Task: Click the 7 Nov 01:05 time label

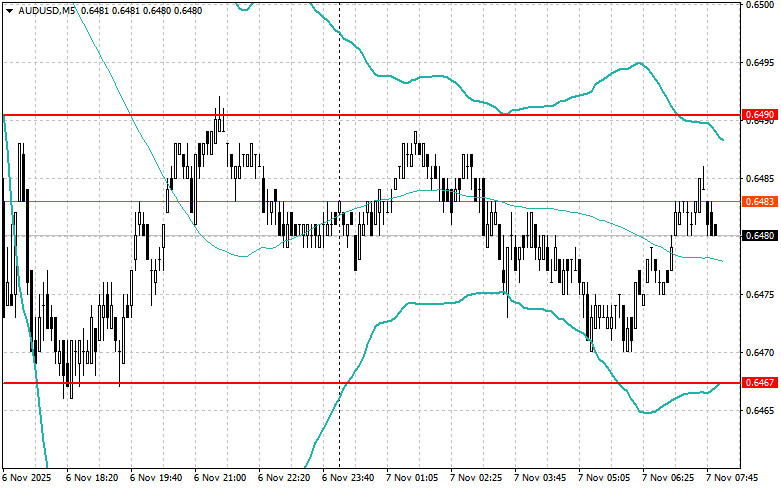Action: [x=412, y=478]
